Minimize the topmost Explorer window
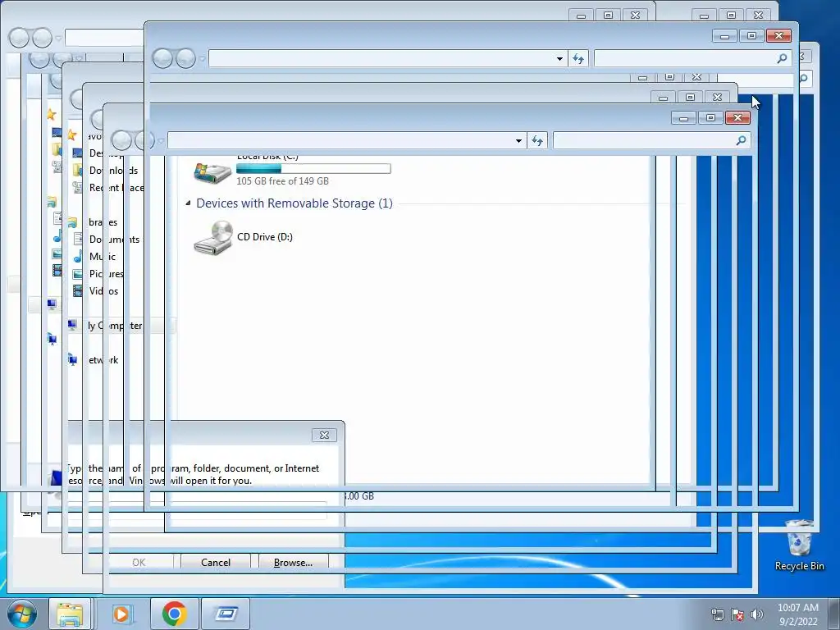The height and width of the screenshot is (630, 840). (725, 36)
